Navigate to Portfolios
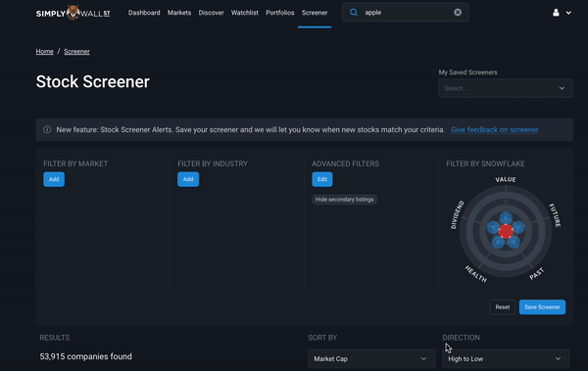588x371 pixels. (x=279, y=13)
